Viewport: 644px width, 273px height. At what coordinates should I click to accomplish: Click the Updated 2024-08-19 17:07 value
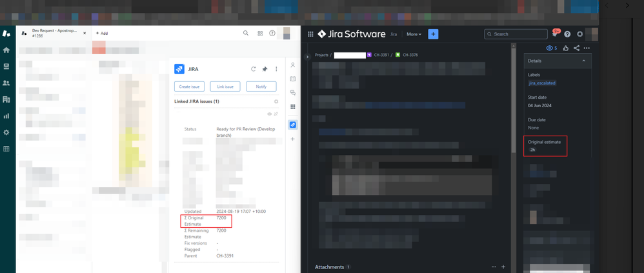click(241, 212)
